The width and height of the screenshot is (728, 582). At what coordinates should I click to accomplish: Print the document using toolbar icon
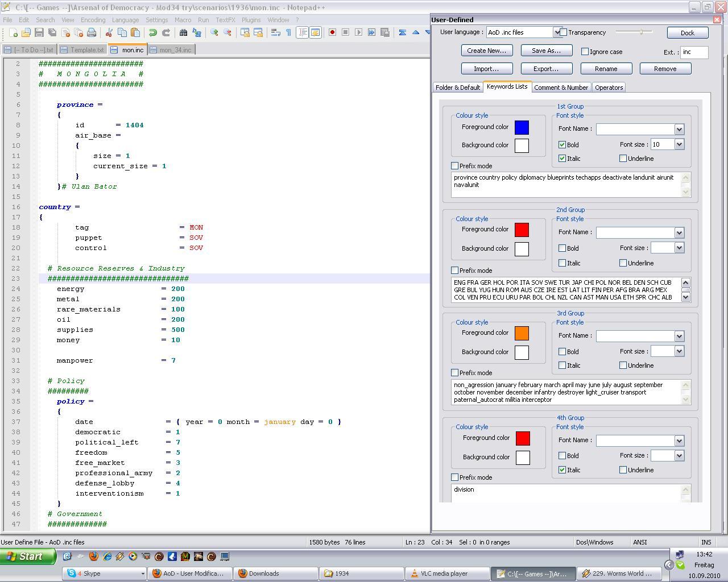92,33
